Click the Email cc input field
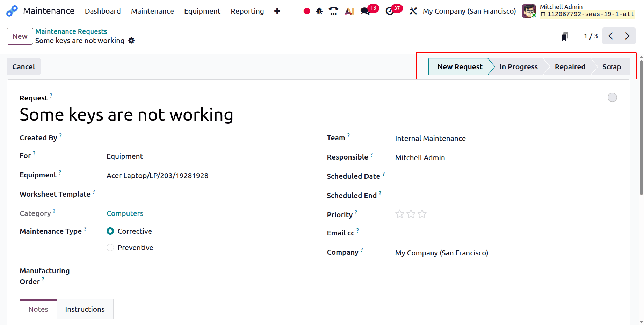The height and width of the screenshot is (325, 644). point(506,233)
